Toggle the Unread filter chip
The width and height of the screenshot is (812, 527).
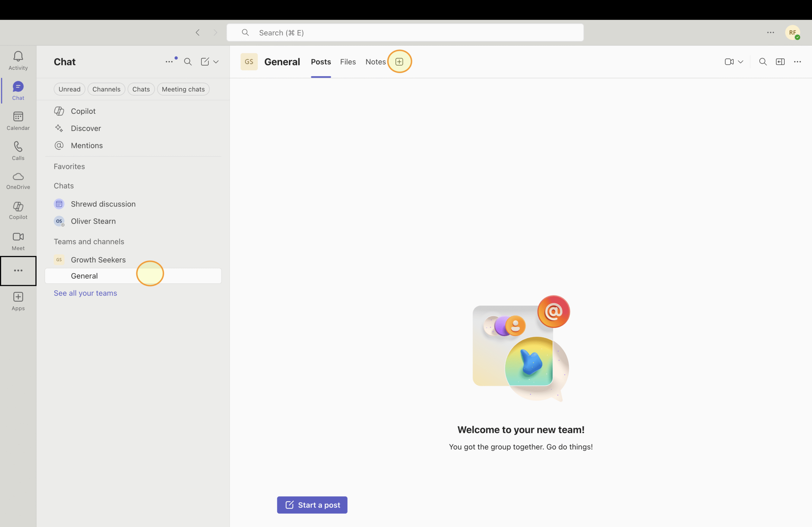69,89
